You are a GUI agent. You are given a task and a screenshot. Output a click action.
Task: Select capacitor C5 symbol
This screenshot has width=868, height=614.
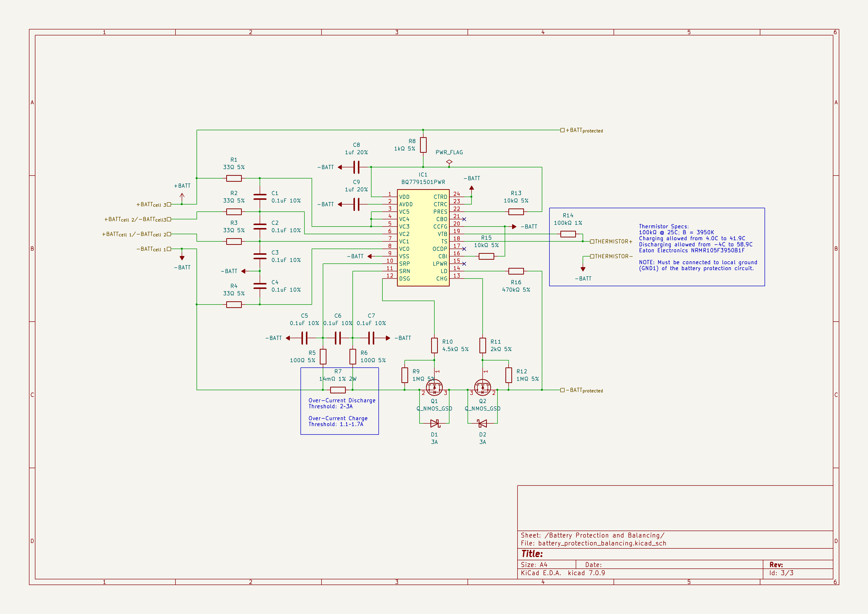(304, 338)
